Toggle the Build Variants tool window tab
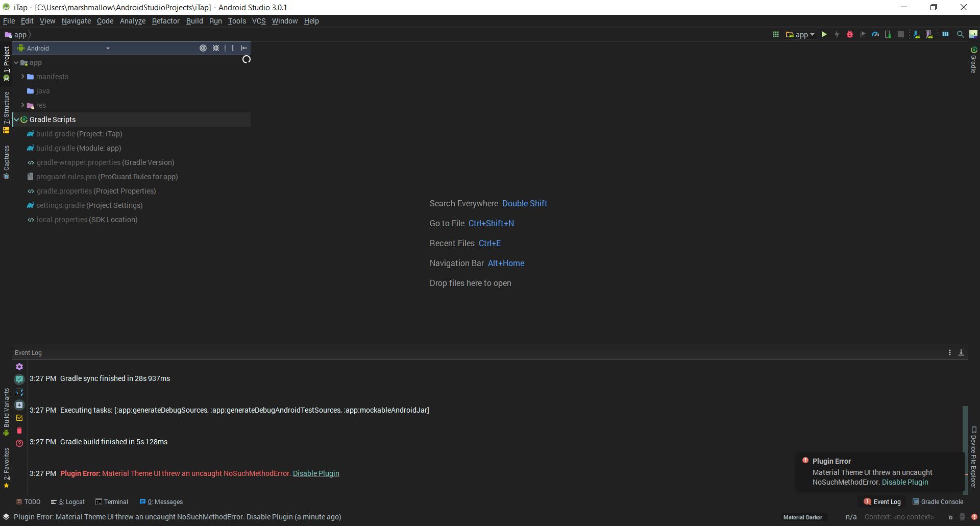980x526 pixels. [x=6, y=412]
